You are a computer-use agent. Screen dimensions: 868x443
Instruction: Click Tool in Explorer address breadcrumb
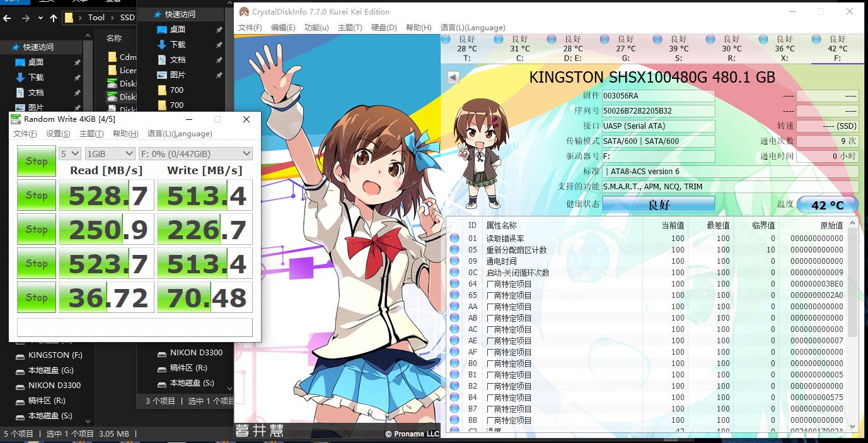point(96,18)
